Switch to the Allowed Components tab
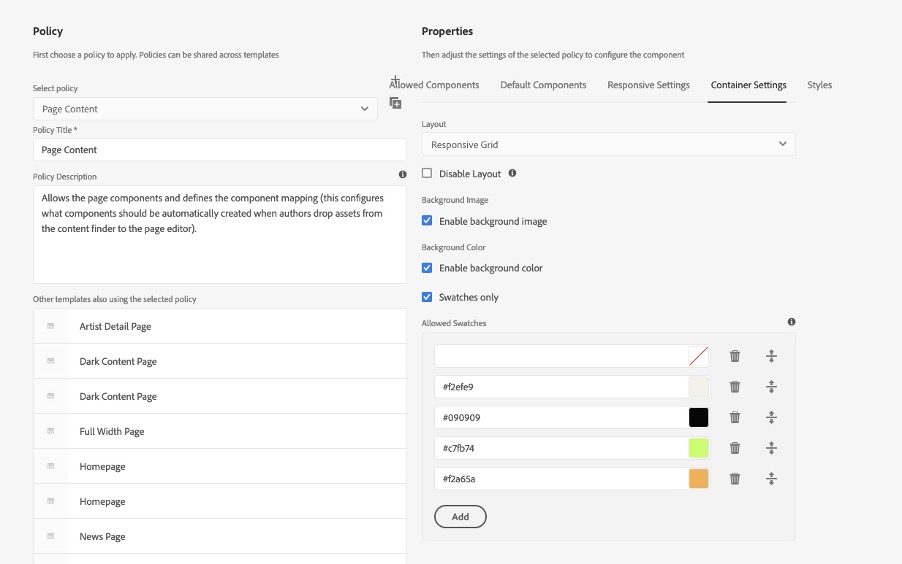The width and height of the screenshot is (902, 564). coord(434,85)
